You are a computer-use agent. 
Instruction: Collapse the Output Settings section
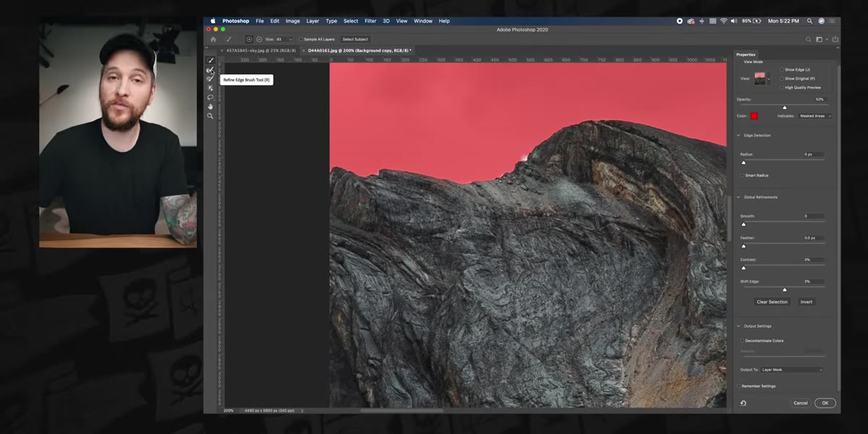(739, 326)
